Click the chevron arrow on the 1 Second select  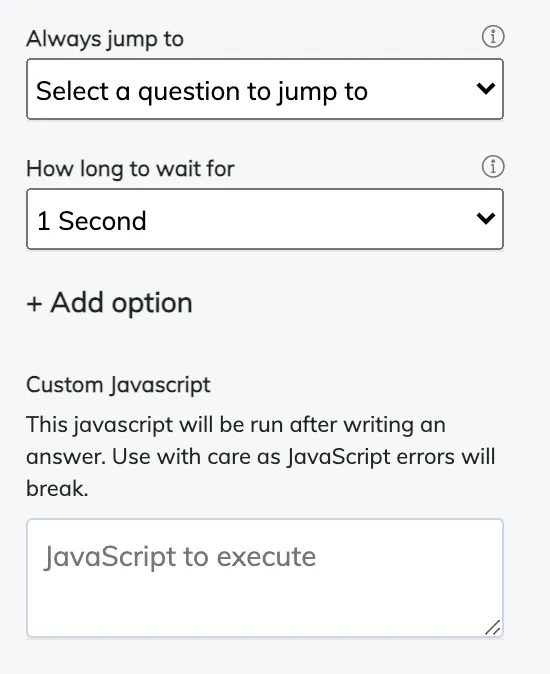pos(486,218)
